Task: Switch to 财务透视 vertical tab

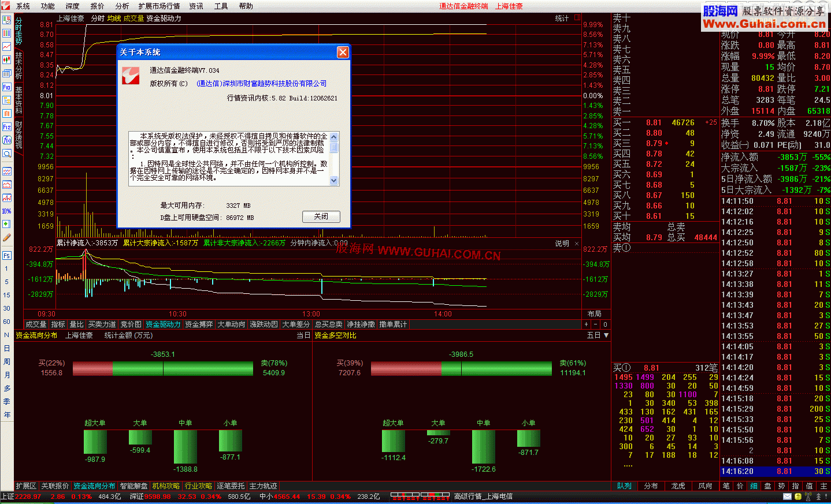Action: coord(18,135)
